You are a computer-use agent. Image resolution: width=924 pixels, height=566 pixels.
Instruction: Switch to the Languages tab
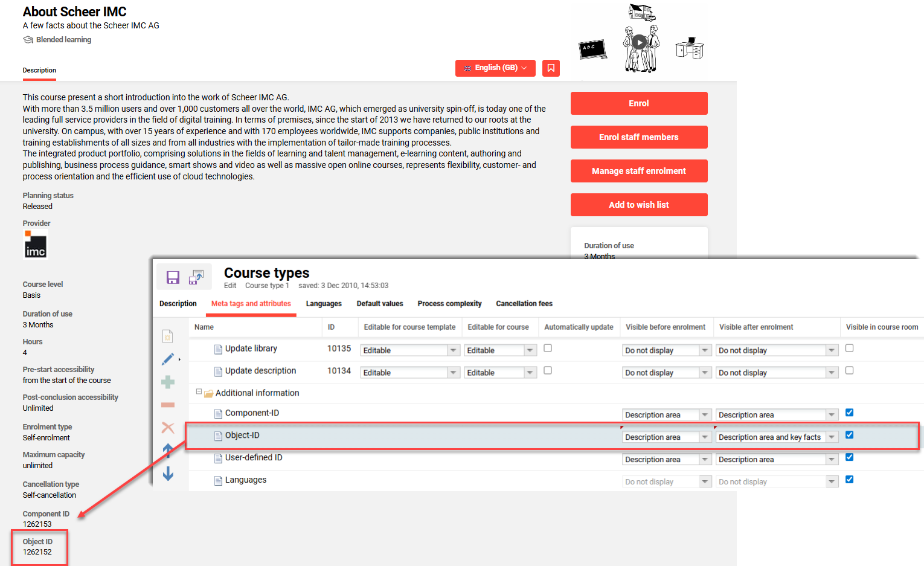coord(324,303)
